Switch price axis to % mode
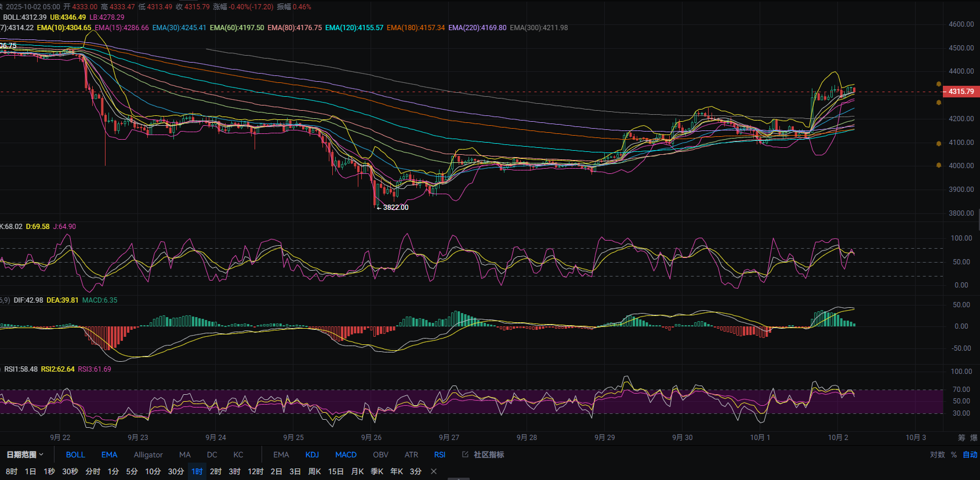Screen dimensions: 980x480 click(x=954, y=454)
